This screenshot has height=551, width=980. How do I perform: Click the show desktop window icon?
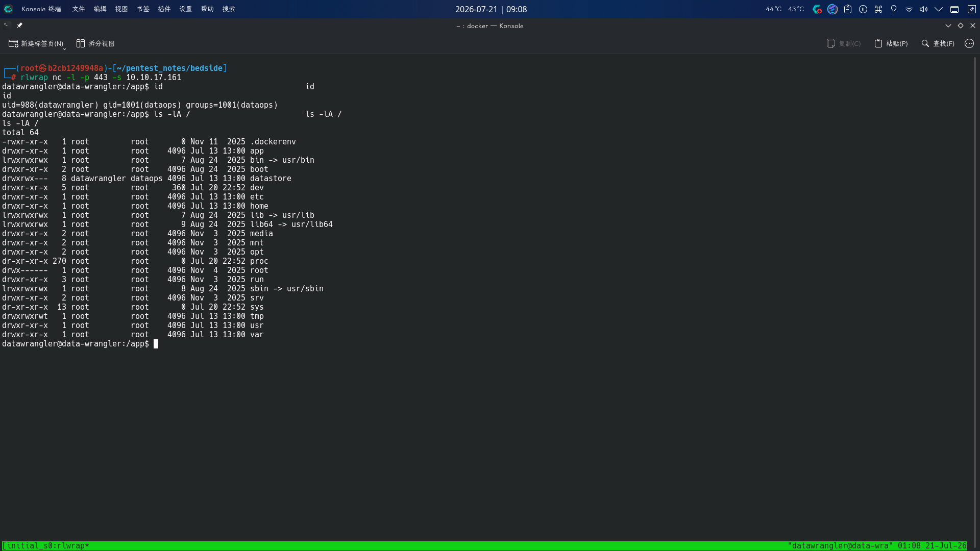[954, 9]
